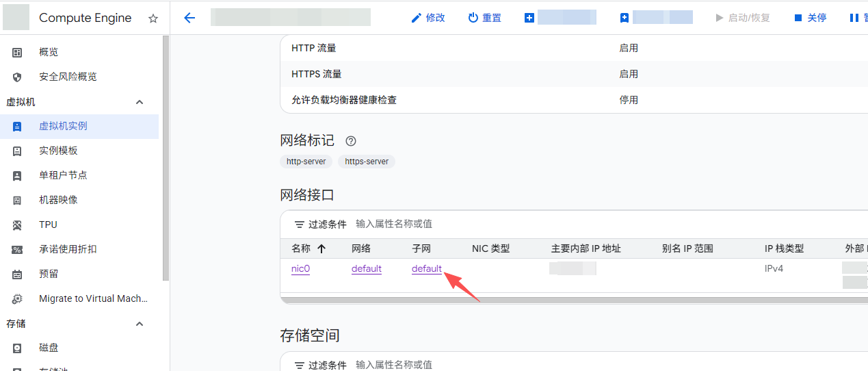Click the 别名 IP 范围 column header

[x=687, y=248]
